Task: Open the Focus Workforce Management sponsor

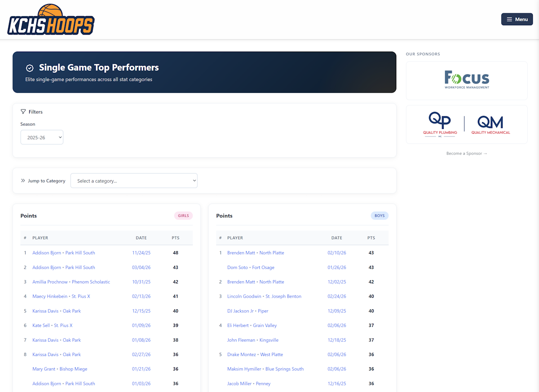Action: pyautogui.click(x=467, y=80)
